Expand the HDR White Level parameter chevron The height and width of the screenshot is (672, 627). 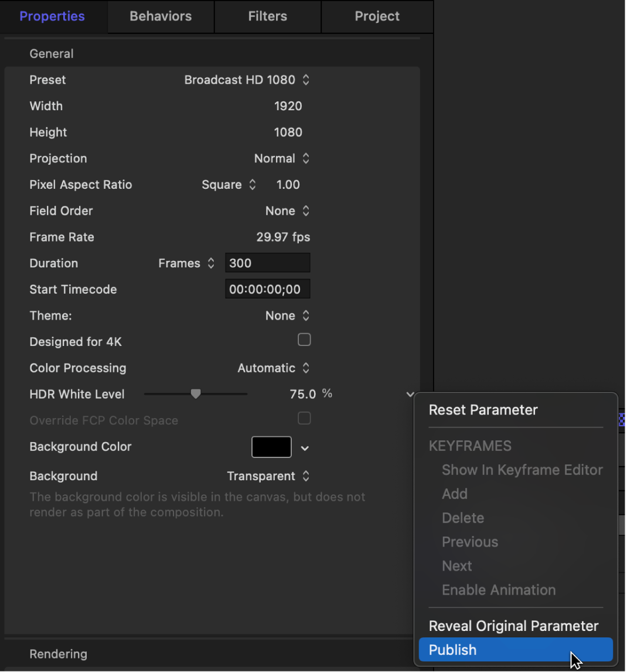(x=409, y=394)
